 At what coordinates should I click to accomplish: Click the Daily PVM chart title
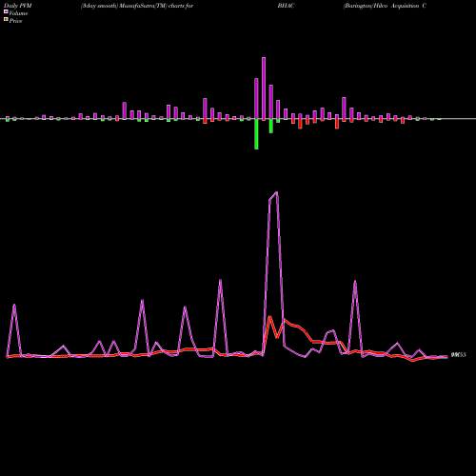[x=18, y=6]
